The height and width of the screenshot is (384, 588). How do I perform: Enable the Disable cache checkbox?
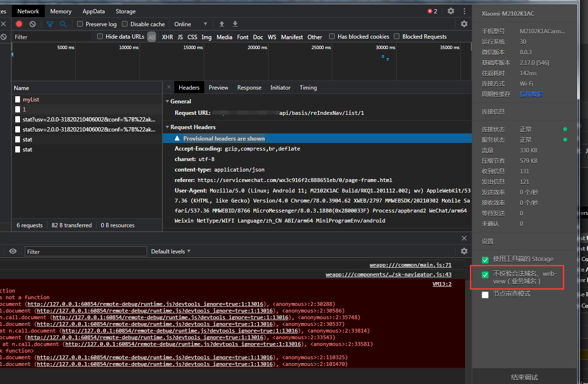(x=125, y=24)
